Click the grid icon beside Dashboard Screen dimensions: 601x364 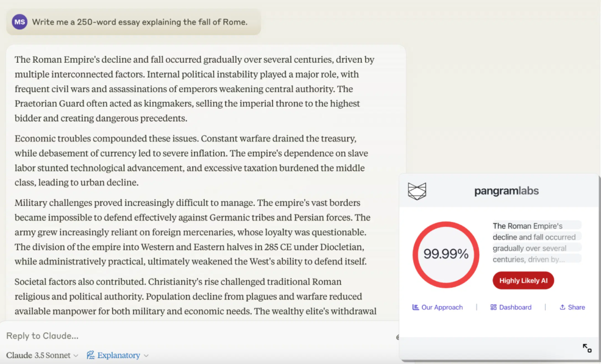pyautogui.click(x=494, y=307)
